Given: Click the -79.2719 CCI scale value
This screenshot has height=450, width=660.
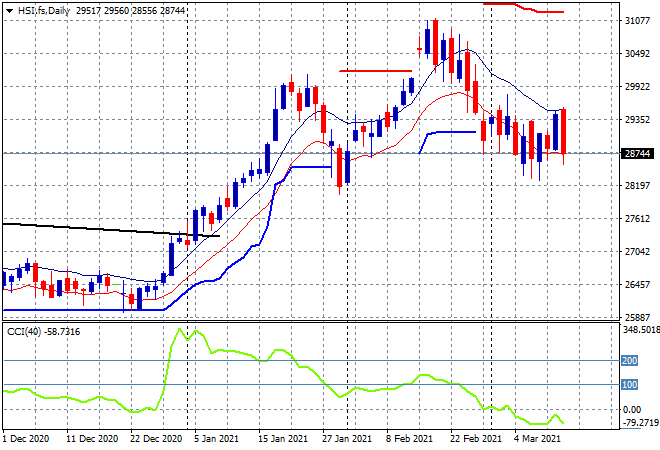Looking at the screenshot, I should tap(639, 422).
